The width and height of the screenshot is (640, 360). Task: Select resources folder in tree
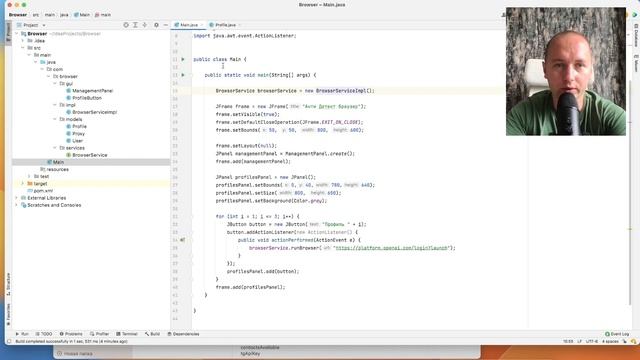[x=54, y=169]
